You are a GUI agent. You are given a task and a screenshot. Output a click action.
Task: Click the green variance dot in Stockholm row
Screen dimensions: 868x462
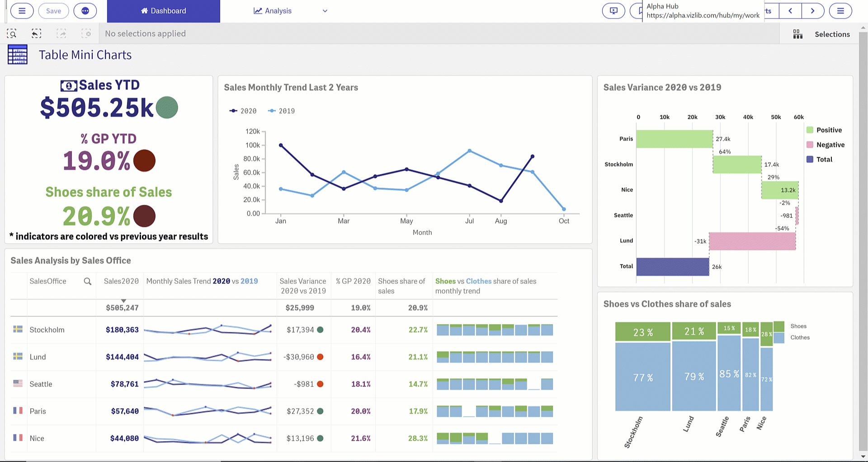click(x=320, y=330)
